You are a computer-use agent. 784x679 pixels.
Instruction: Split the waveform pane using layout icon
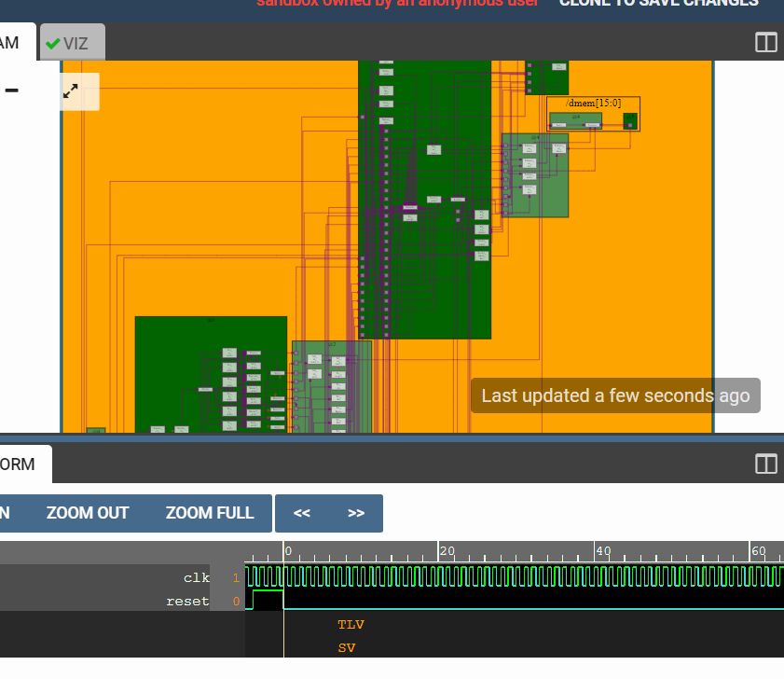pyautogui.click(x=765, y=464)
